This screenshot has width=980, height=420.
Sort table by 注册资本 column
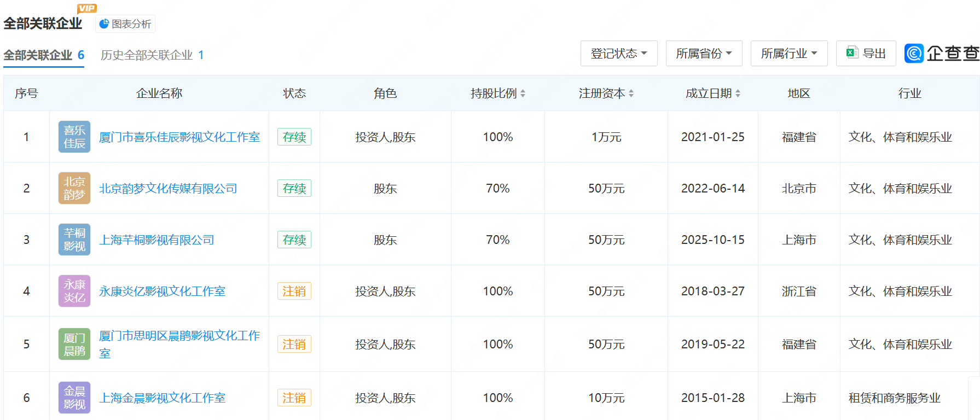(606, 94)
